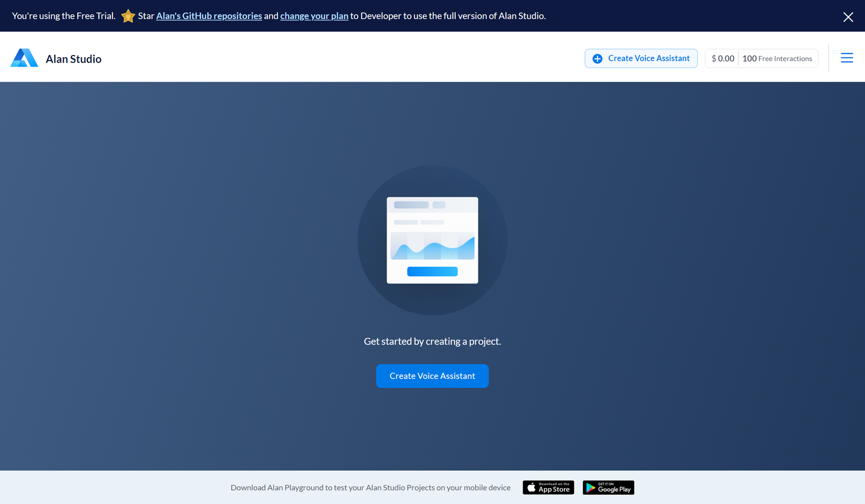Click the Alan Studio logo icon
The height and width of the screenshot is (504, 865).
24,58
